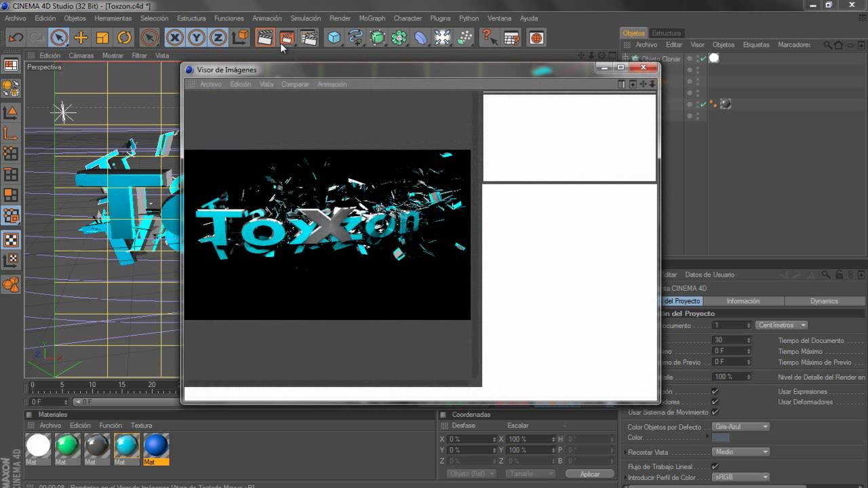Toggle the Y axis lock
The height and width of the screenshot is (488, 868).
point(196,38)
